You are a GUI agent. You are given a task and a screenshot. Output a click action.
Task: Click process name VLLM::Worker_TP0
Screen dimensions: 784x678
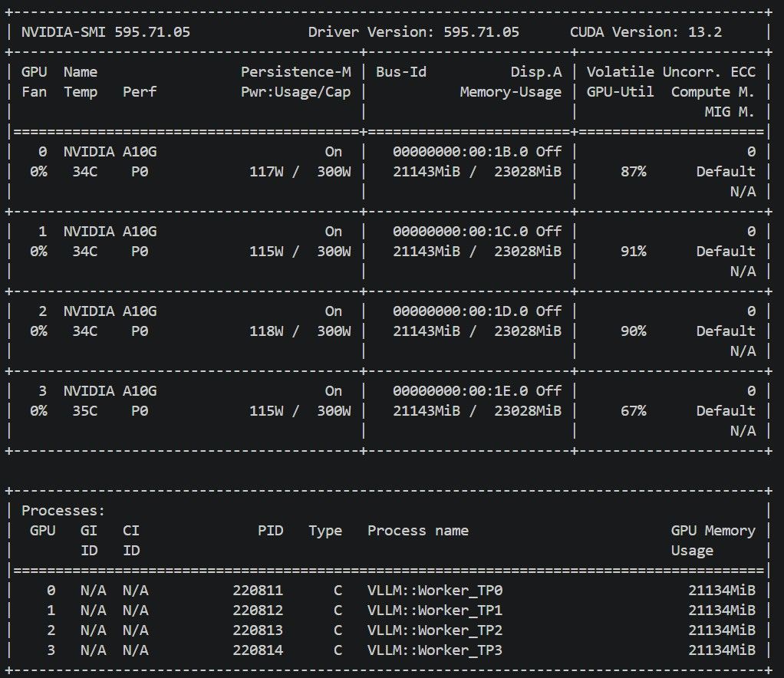click(x=435, y=591)
